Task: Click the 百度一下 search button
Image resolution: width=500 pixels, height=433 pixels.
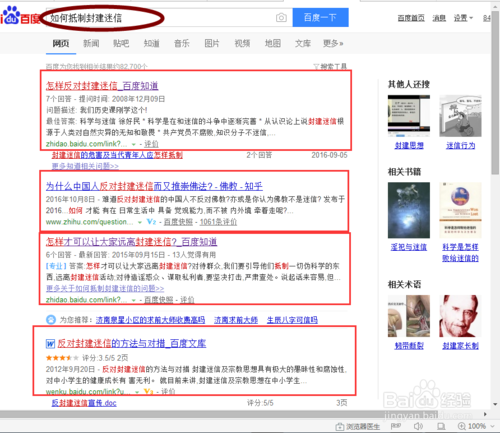Action: (320, 17)
